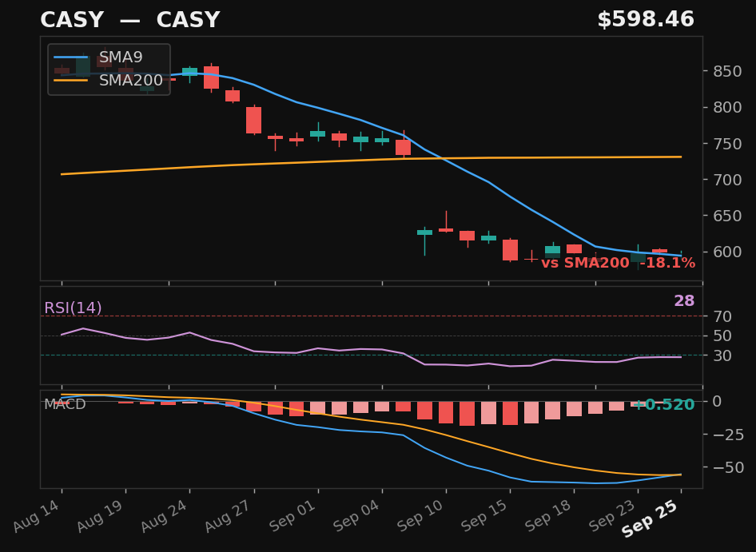This screenshot has height=552, width=756.
Task: Click the Aug 14 date label
Action: point(37,516)
